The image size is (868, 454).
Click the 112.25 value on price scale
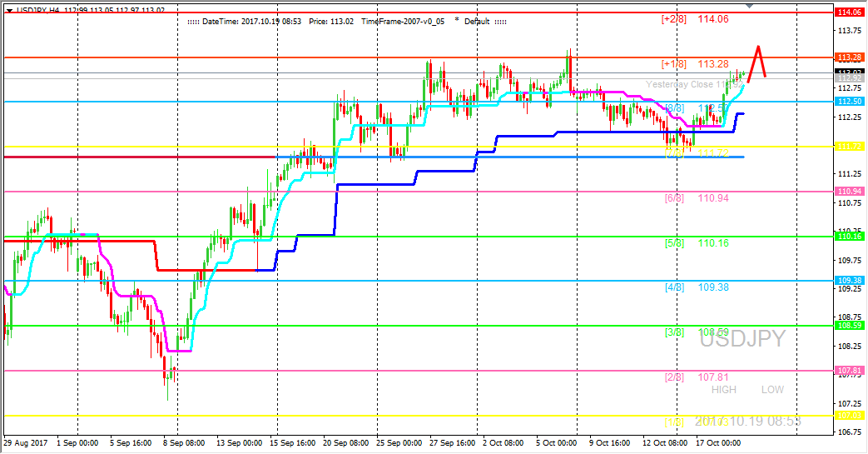click(x=851, y=117)
